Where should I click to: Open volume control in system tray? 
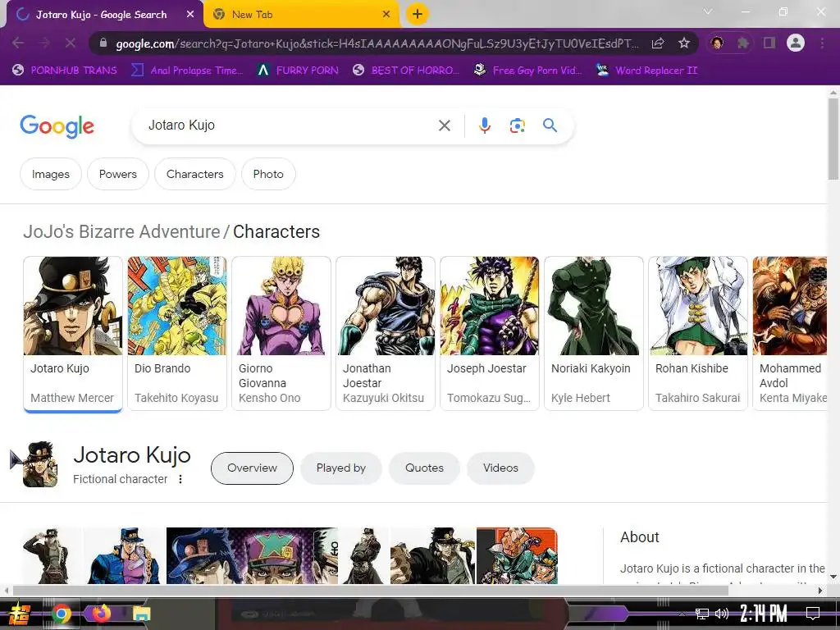[x=722, y=614]
